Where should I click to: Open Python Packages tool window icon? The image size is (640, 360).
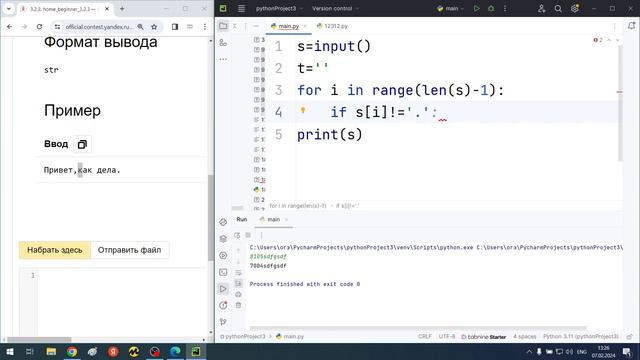tap(223, 239)
